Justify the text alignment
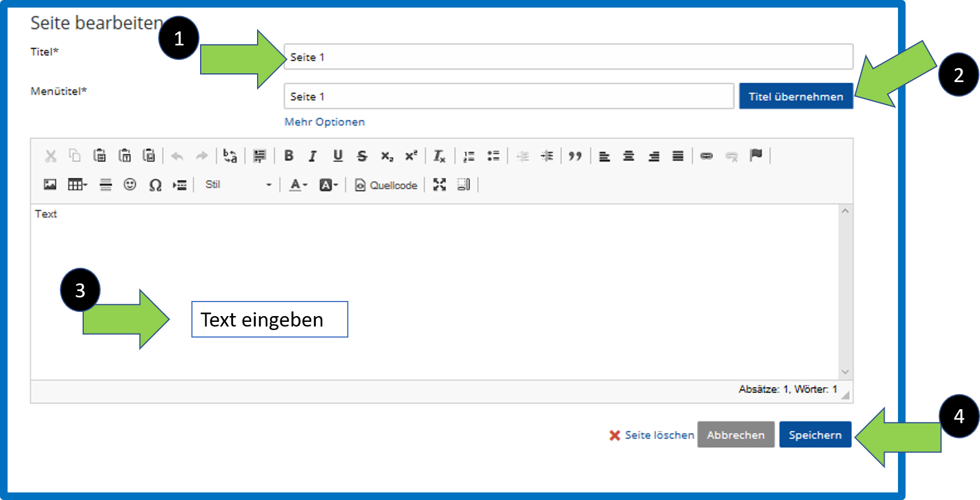The width and height of the screenshot is (980, 500). point(678,156)
